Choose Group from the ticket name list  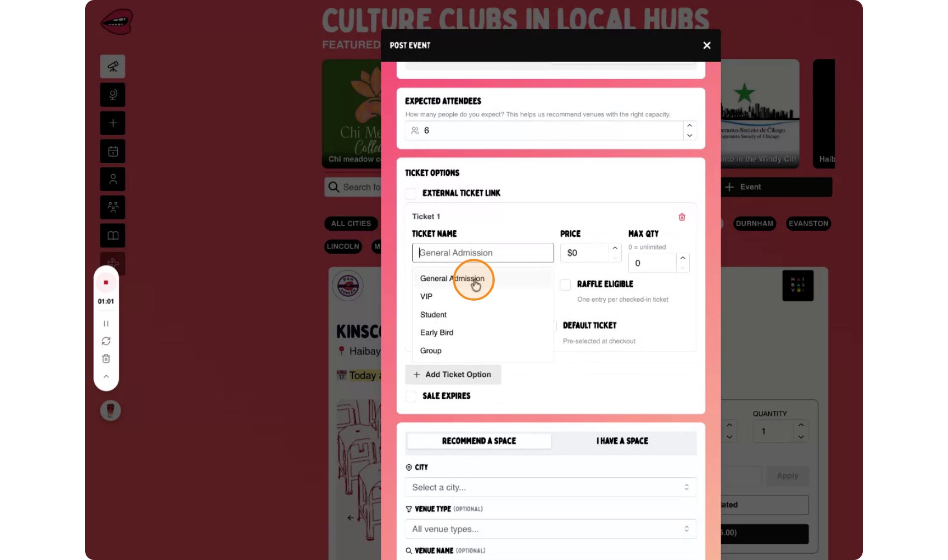(x=483, y=351)
